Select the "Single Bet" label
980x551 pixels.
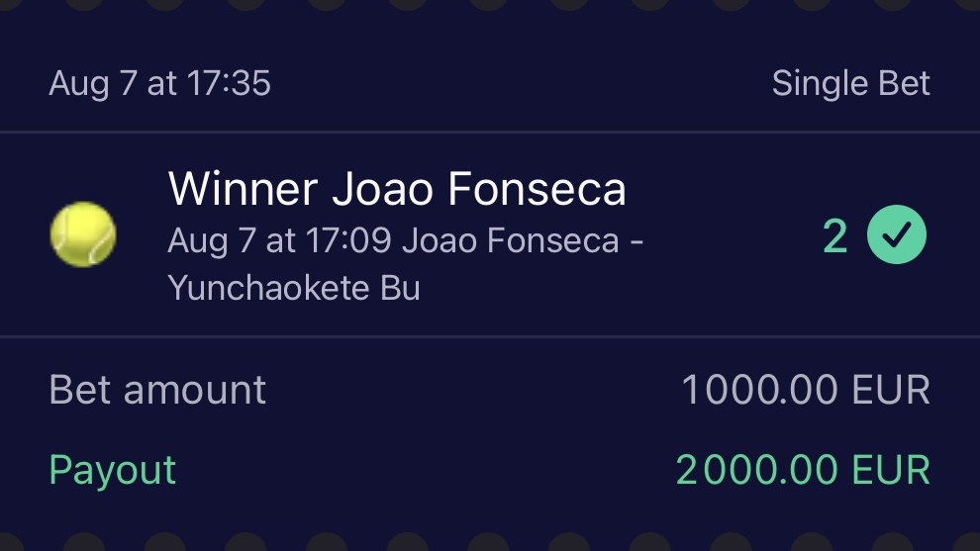(x=850, y=84)
